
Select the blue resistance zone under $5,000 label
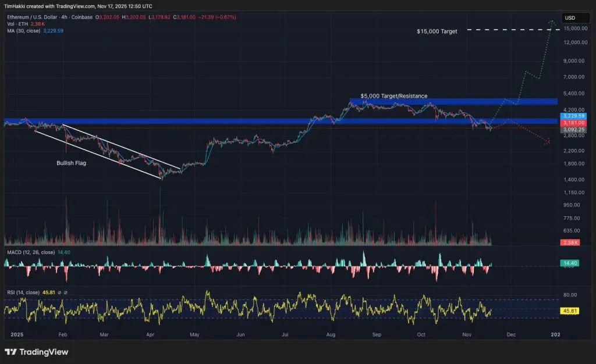point(453,101)
